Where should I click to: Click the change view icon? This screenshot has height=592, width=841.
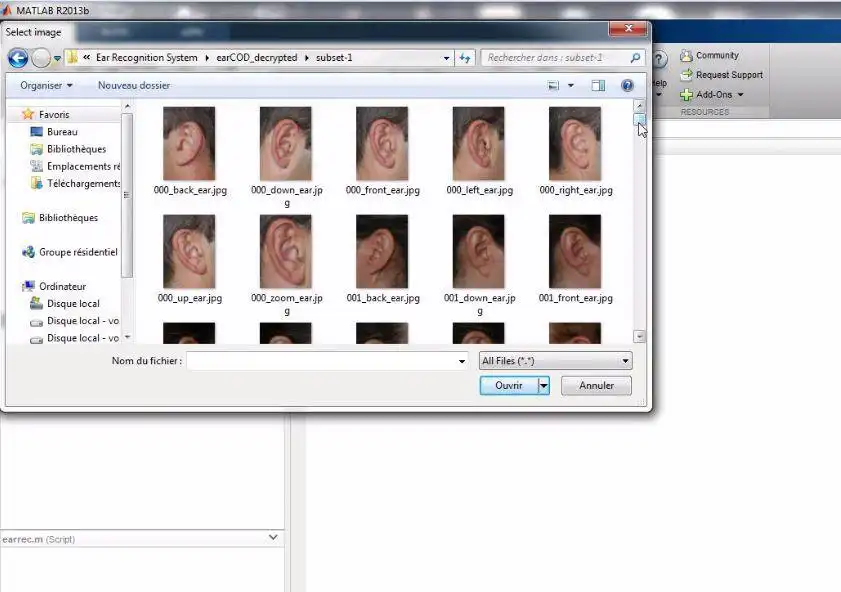click(553, 85)
